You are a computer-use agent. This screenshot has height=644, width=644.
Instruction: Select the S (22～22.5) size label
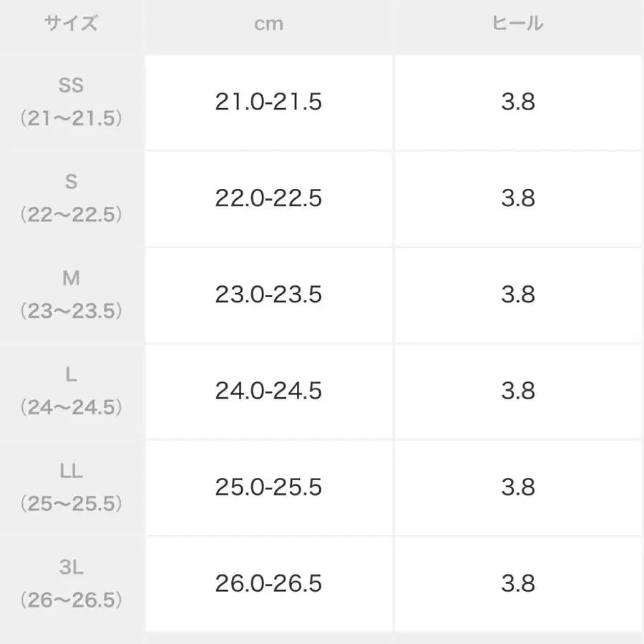click(x=71, y=198)
